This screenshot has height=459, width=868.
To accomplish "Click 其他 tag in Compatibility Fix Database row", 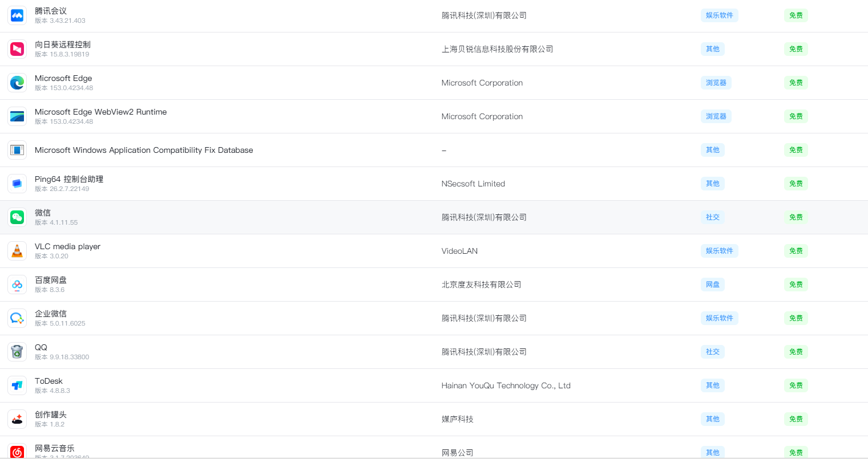I will pyautogui.click(x=713, y=150).
